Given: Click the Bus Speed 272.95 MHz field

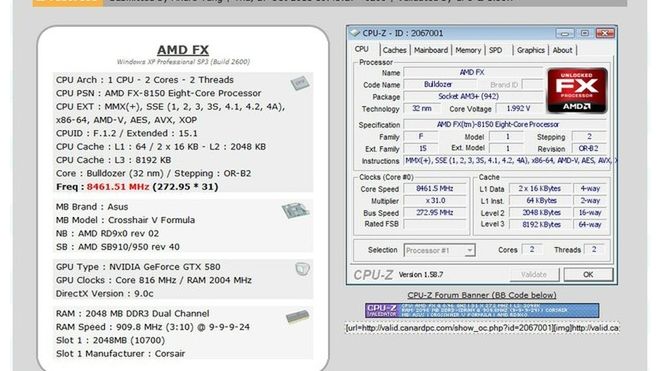Looking at the screenshot, I should tap(435, 213).
